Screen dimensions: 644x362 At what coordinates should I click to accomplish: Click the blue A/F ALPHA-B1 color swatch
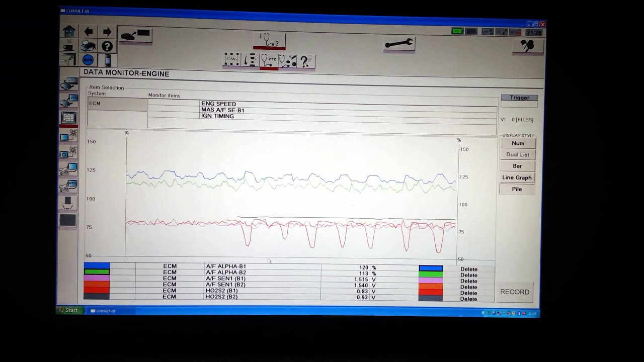coord(97,266)
